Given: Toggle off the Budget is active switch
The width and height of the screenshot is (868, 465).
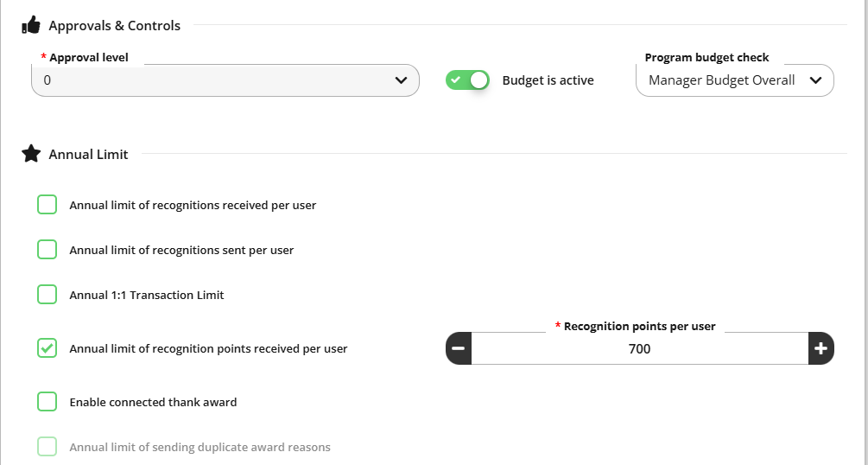Looking at the screenshot, I should (468, 80).
